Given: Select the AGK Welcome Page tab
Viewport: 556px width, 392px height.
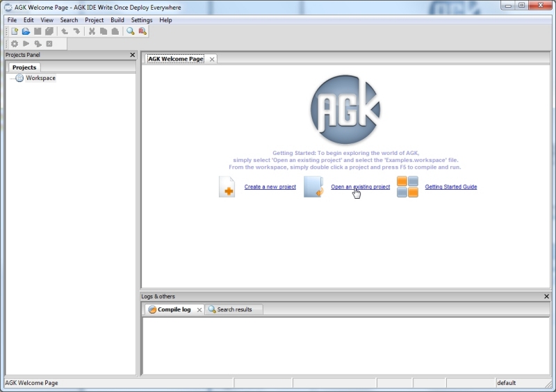Looking at the screenshot, I should coord(176,59).
